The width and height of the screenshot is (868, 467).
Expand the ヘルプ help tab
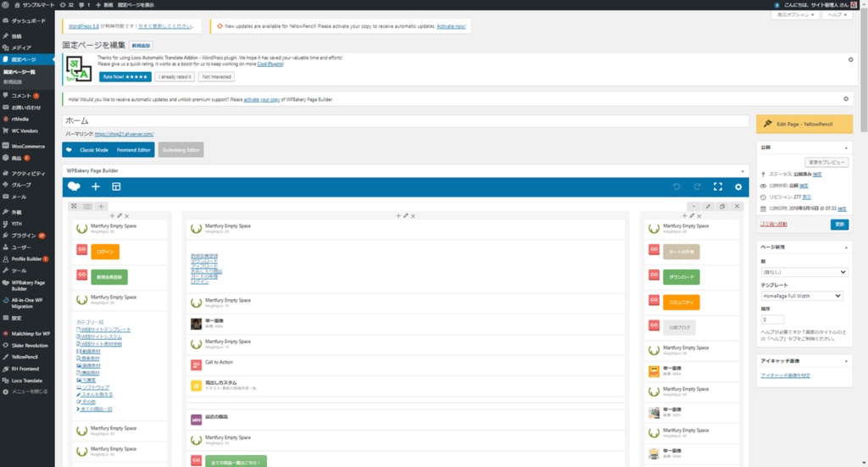pyautogui.click(x=837, y=15)
